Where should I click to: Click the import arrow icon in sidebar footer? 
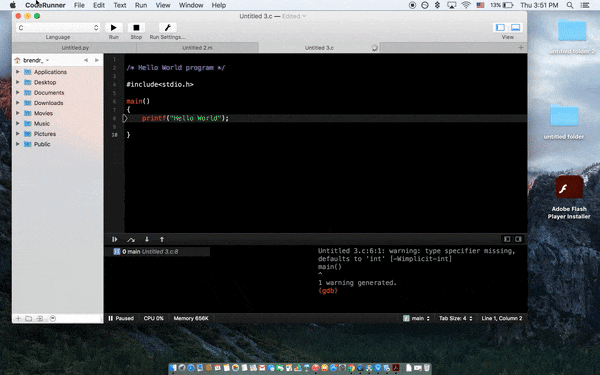(39, 318)
